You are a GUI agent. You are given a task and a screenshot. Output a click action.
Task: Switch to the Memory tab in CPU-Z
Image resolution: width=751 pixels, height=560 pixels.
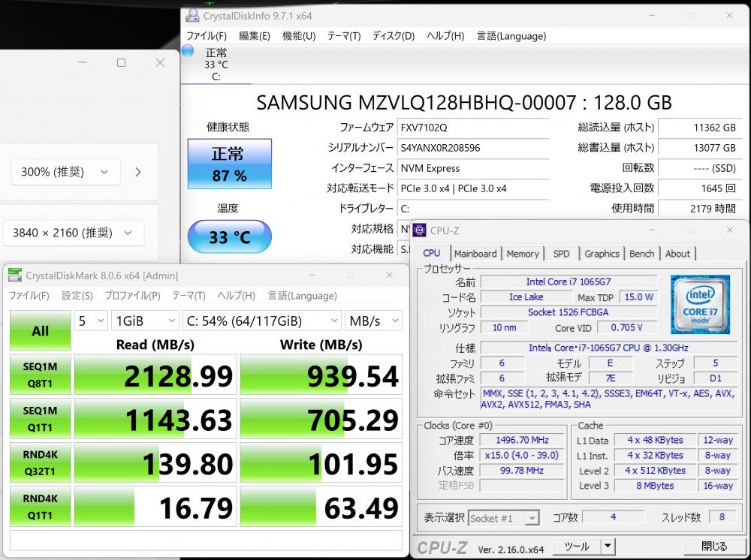[x=523, y=254]
